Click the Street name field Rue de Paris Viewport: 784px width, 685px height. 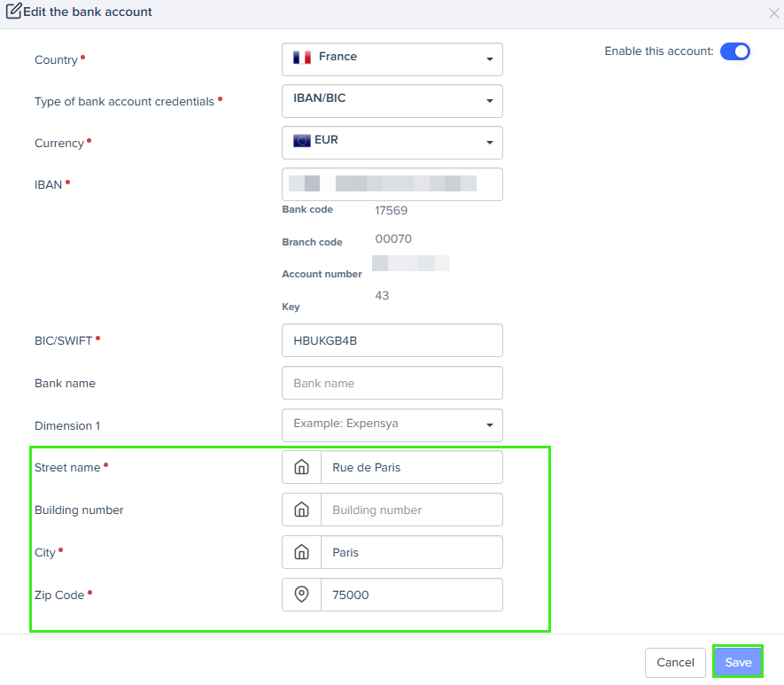click(412, 467)
